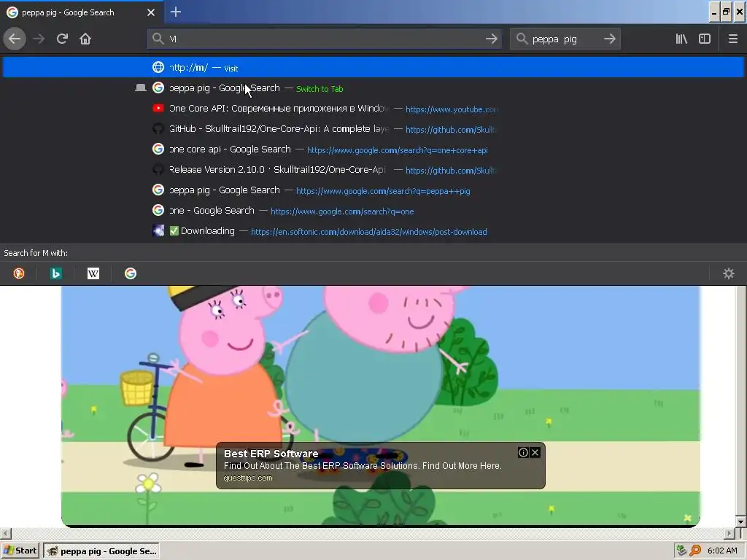Click horizontal scrollbar left arrow
The image size is (747, 560).
point(5,533)
